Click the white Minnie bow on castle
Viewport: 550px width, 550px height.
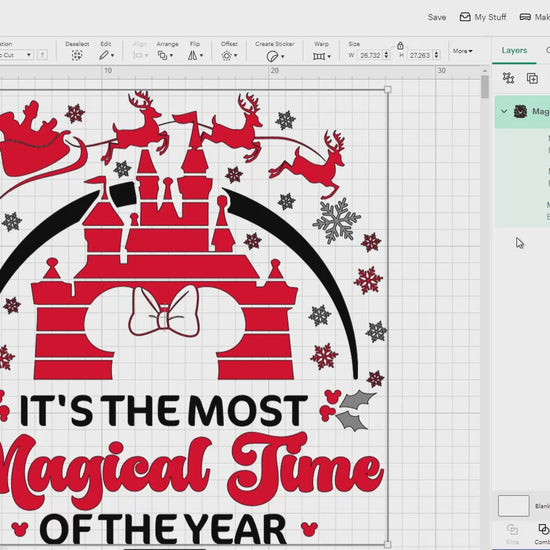click(x=164, y=311)
